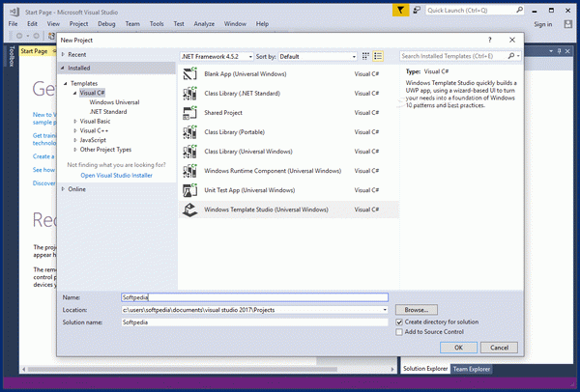The width and height of the screenshot is (580, 392).
Task: Collapse the Visual C# tree node
Action: pyautogui.click(x=74, y=93)
